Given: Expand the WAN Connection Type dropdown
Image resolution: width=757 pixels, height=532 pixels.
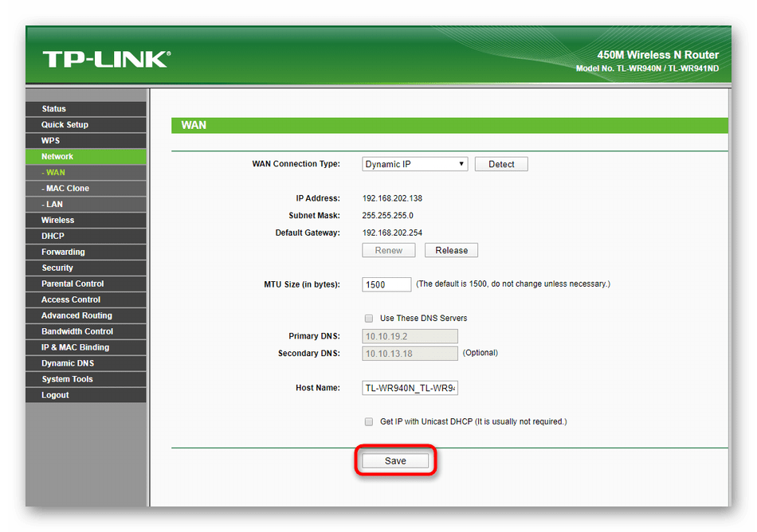Looking at the screenshot, I should coord(414,164).
